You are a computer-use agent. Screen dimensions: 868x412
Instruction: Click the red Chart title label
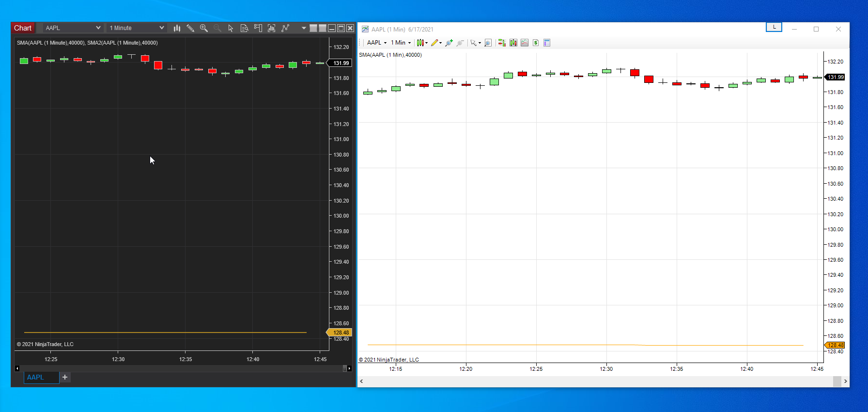coord(23,28)
